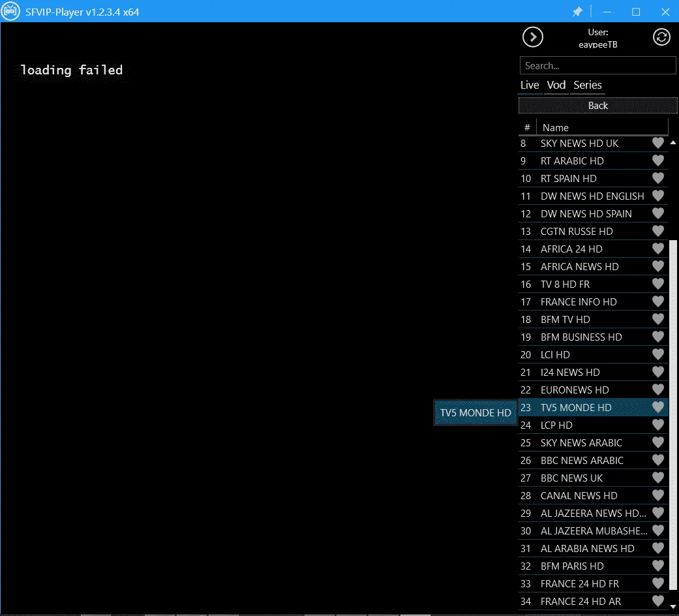Open the Series tab
Viewport: 679px width, 616px height.
(x=587, y=85)
